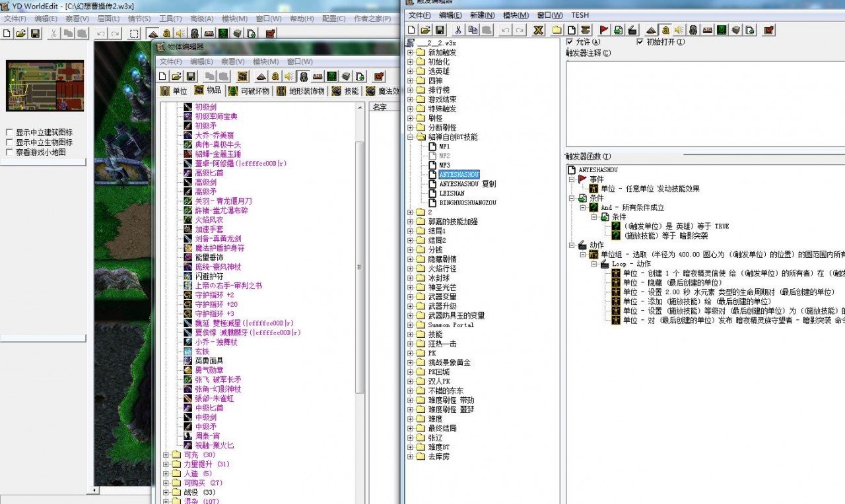
Task: Click New Category folder icon in trigger editor toolbar
Action: coord(557,30)
